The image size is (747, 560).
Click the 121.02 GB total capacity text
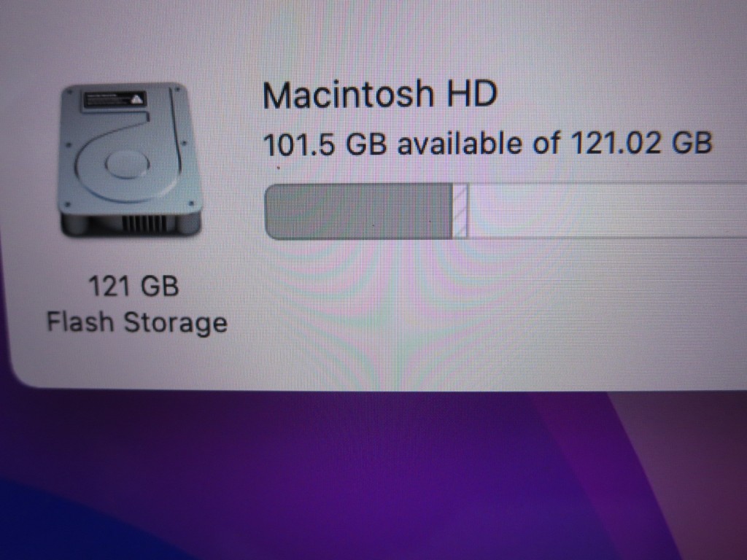point(640,142)
